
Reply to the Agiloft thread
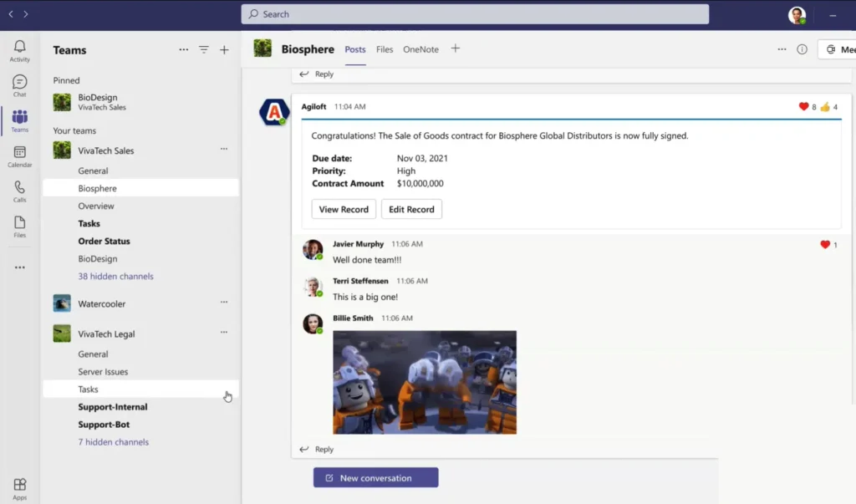pos(317,449)
